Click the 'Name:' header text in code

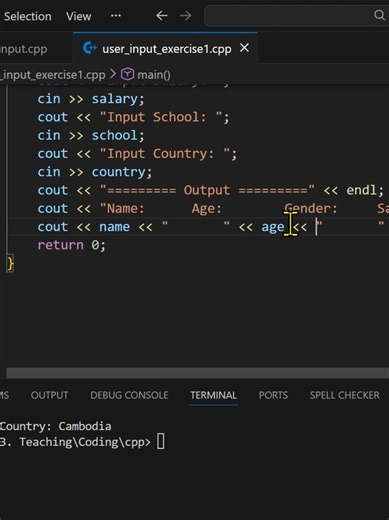pos(125,209)
